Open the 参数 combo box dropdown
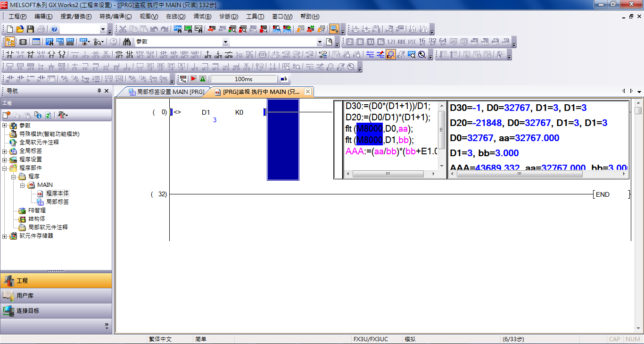Screen dimensions: 644x344 225,42
